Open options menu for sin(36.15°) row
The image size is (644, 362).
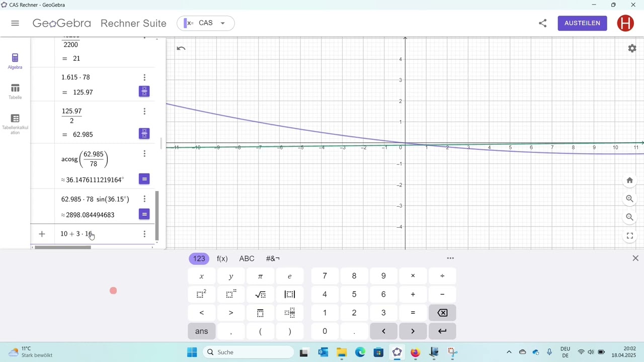144,199
